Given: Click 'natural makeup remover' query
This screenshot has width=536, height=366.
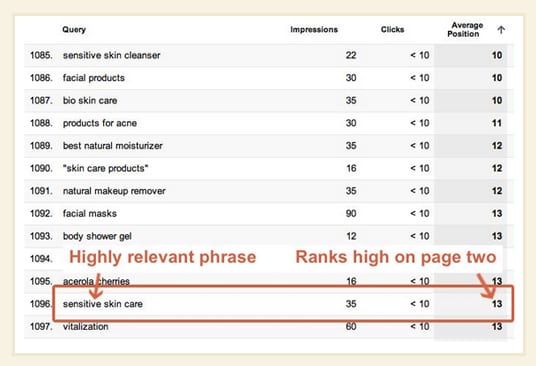Looking at the screenshot, I should coord(114,191).
